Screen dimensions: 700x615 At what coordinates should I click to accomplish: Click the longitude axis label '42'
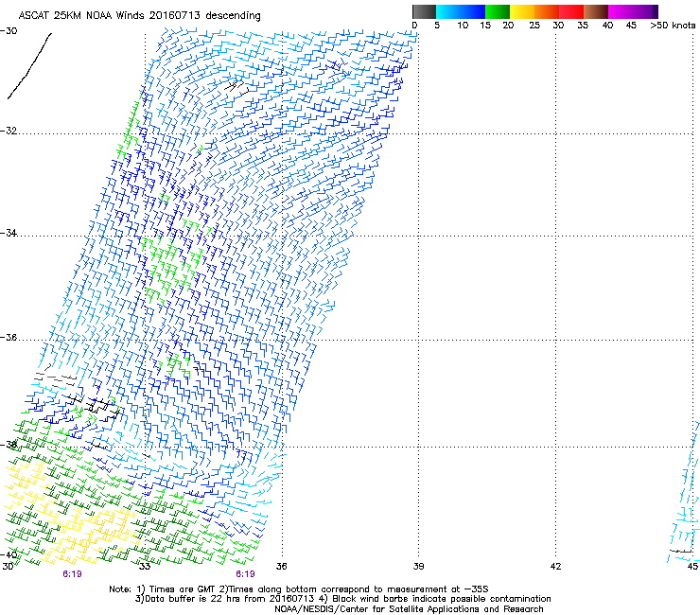555,567
